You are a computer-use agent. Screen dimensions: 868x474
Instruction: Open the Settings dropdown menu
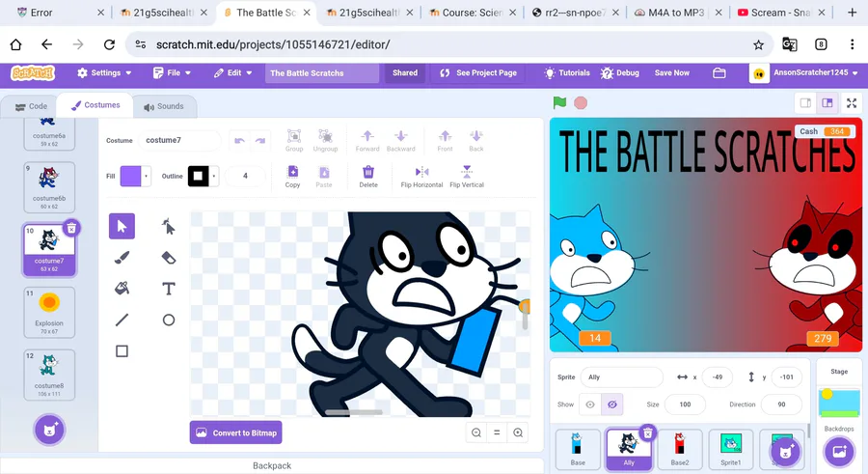[104, 72]
